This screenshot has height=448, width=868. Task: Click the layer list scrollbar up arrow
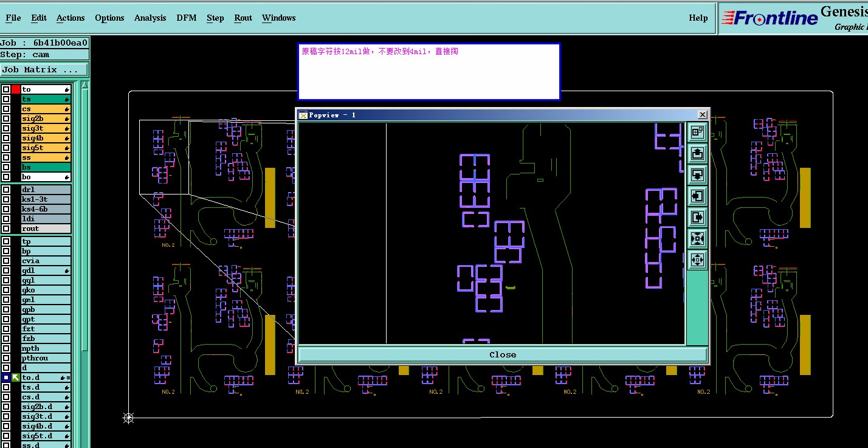pyautogui.click(x=85, y=86)
